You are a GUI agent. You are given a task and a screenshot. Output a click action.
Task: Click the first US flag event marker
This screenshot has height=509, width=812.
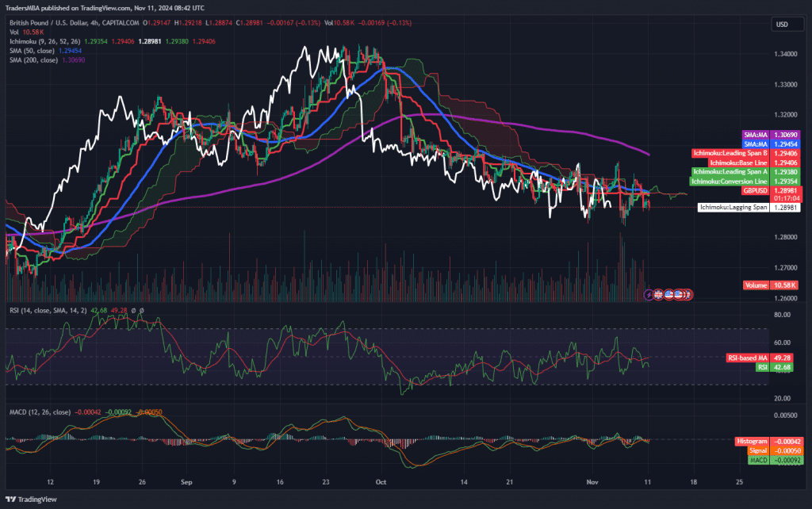pos(669,294)
